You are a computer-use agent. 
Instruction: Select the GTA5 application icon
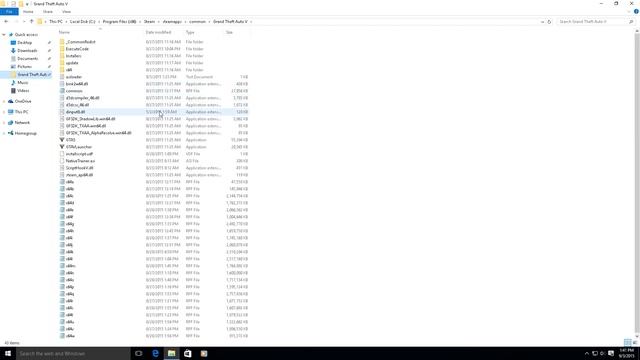(x=62, y=140)
